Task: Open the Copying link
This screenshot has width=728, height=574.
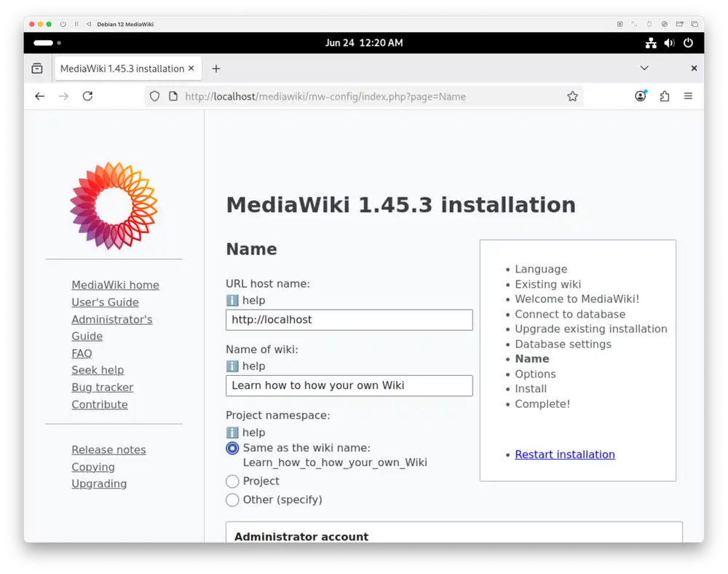Action: coord(93,467)
